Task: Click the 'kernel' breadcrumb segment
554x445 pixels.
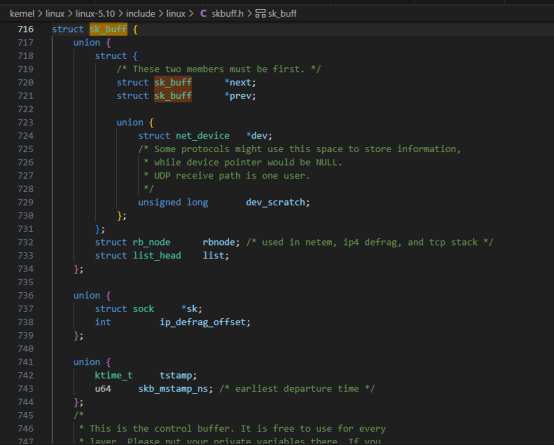Action: [x=22, y=14]
